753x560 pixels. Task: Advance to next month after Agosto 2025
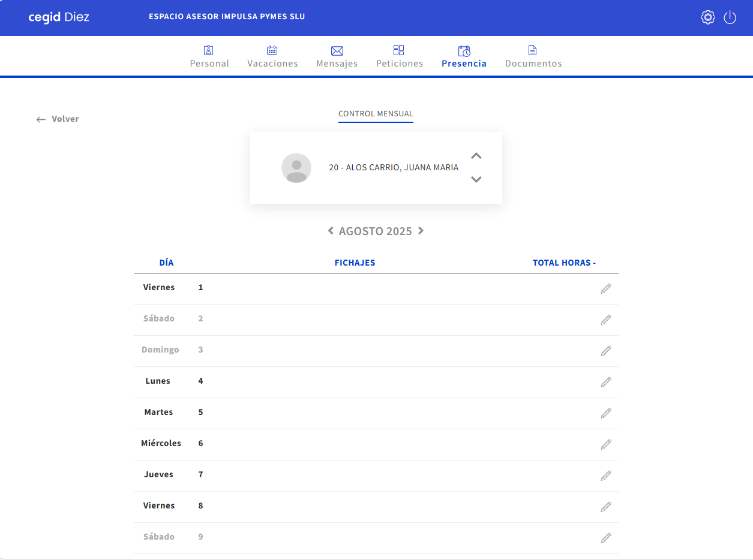pos(421,231)
